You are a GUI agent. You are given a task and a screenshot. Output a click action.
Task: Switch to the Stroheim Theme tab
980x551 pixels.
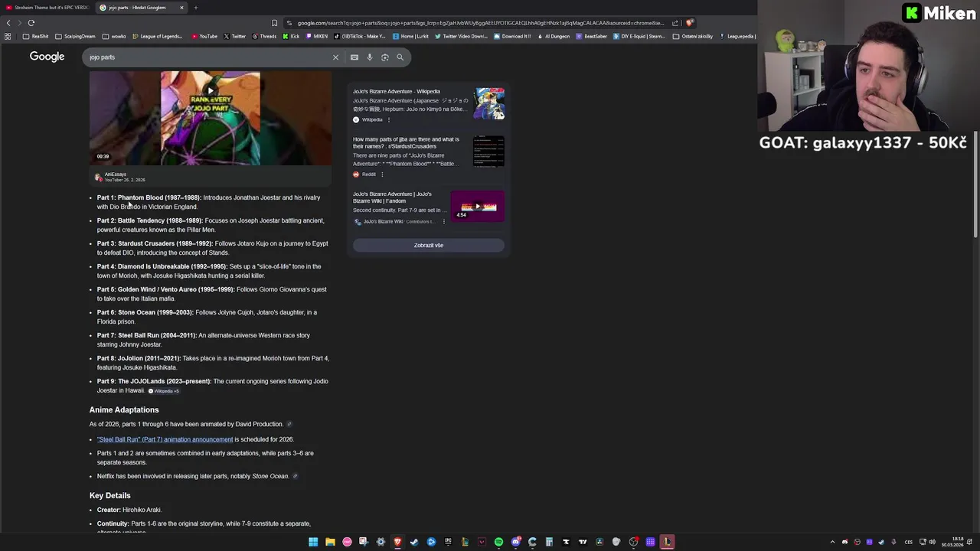click(x=47, y=8)
